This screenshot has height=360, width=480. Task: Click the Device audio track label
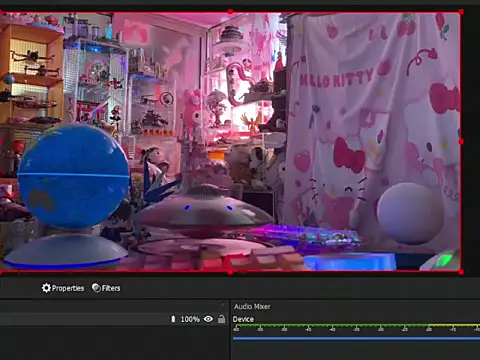click(243, 319)
